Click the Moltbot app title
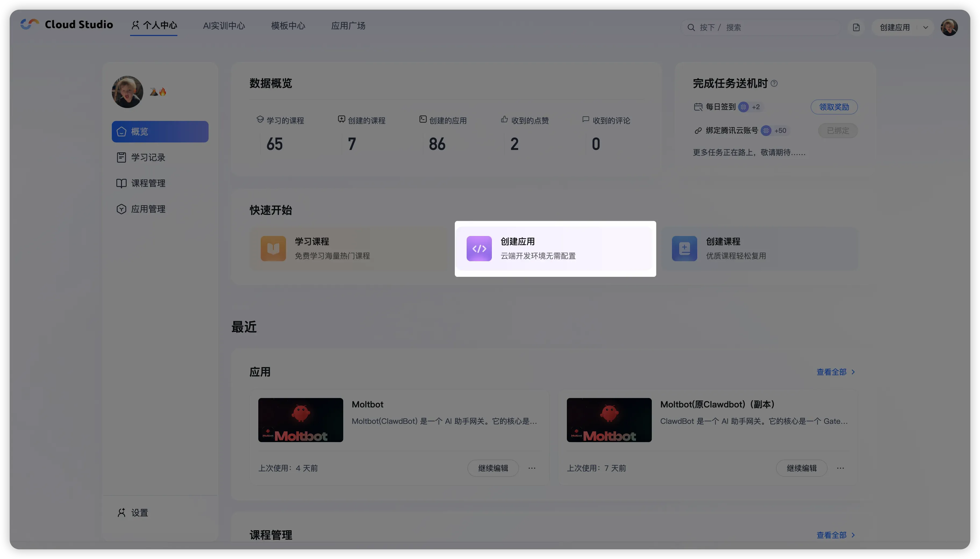Screen dimensions: 980x559 click(367, 404)
